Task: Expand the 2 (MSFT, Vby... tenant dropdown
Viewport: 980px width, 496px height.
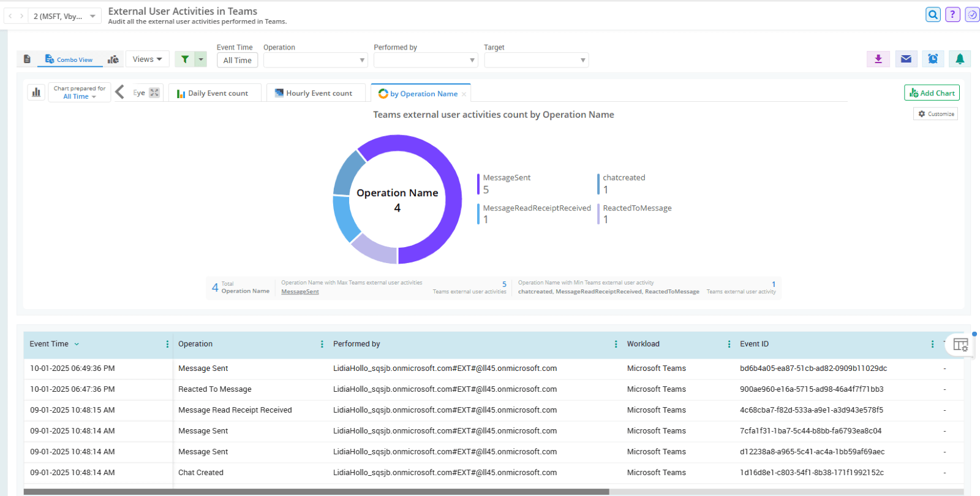Action: pos(64,16)
